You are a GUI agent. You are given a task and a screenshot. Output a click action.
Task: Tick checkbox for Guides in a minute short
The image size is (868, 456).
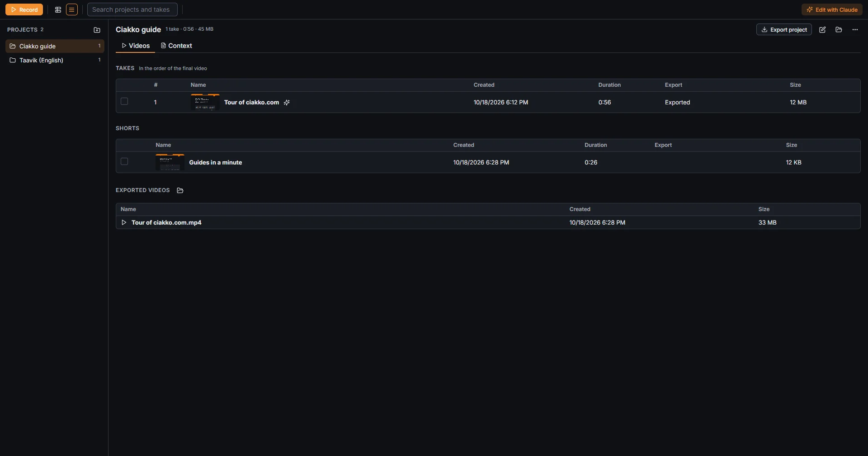point(124,162)
